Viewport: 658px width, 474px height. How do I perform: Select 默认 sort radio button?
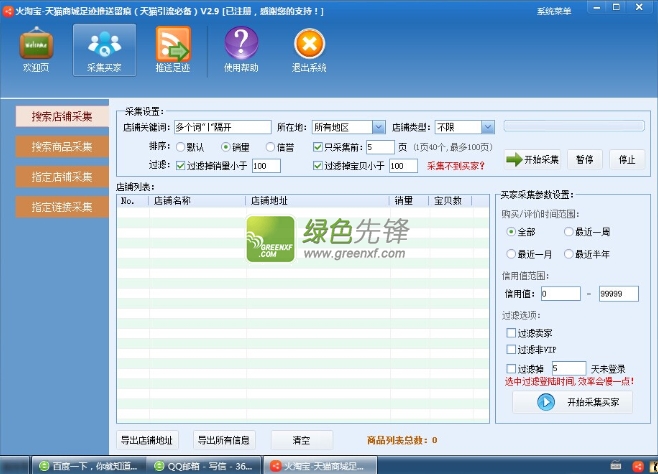click(180, 147)
